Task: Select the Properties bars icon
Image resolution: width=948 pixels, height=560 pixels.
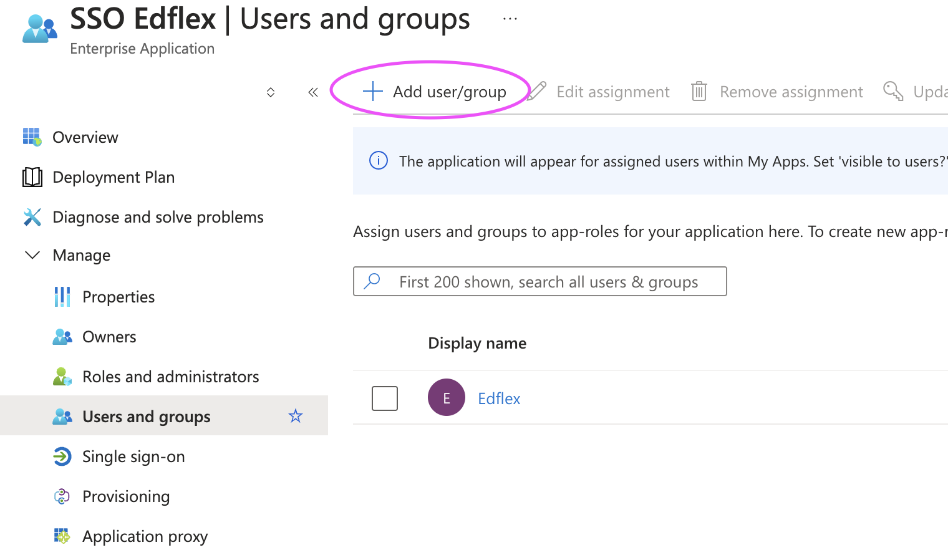Action: point(62,297)
